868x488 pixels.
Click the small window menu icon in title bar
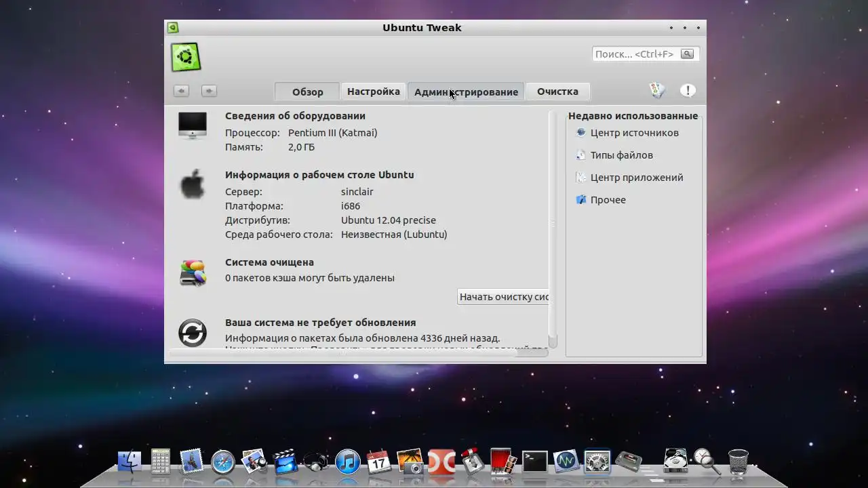pos(173,28)
